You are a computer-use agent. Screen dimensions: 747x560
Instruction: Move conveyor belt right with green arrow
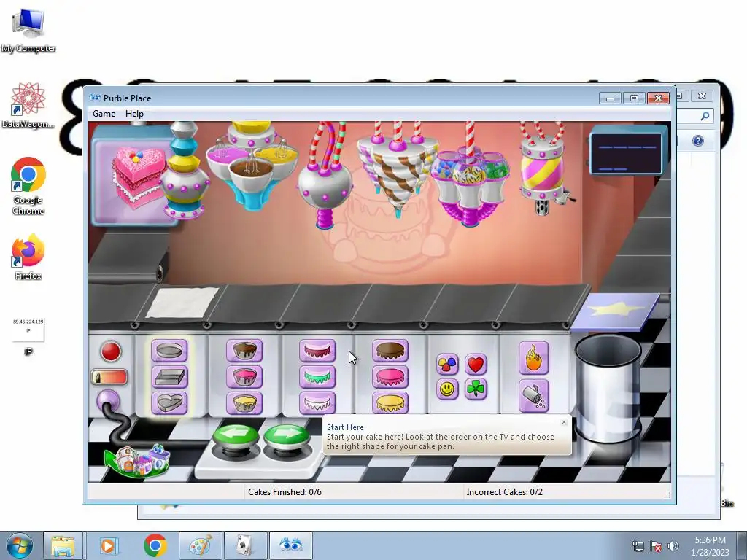[287, 437]
